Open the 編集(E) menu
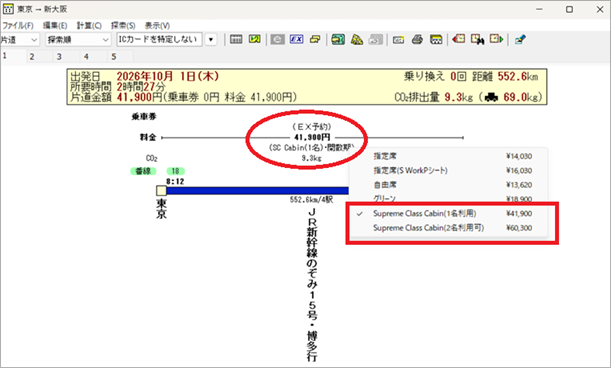This screenshot has width=611, height=368. [55, 25]
